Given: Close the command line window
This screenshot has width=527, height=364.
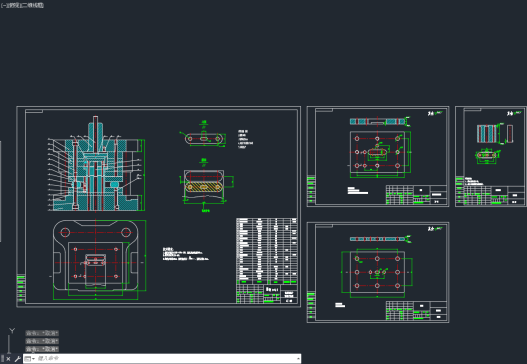Looking at the screenshot, I should tap(8, 359).
